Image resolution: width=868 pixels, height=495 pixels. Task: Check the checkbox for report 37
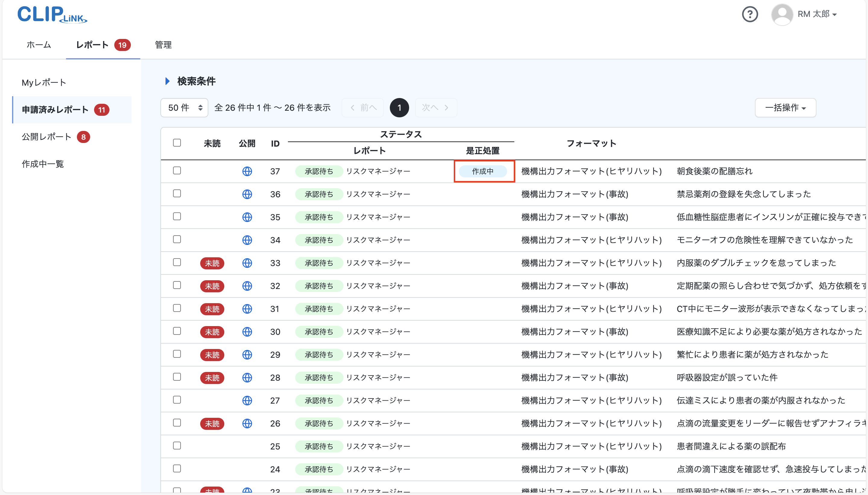coord(177,171)
